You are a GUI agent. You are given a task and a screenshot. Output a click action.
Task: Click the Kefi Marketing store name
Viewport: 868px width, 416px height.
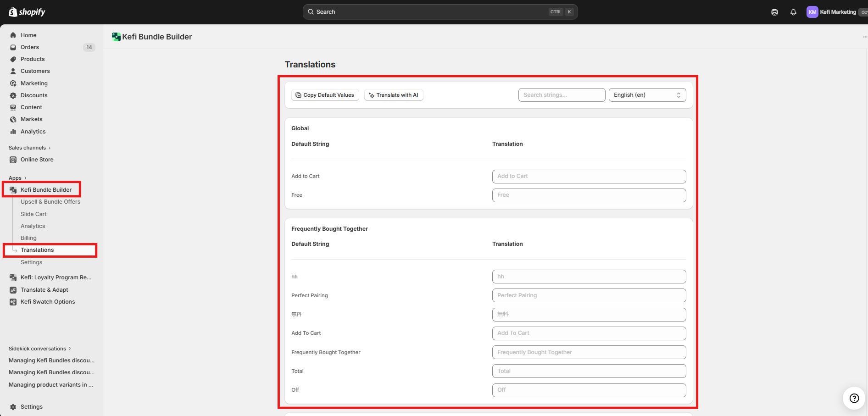point(838,12)
